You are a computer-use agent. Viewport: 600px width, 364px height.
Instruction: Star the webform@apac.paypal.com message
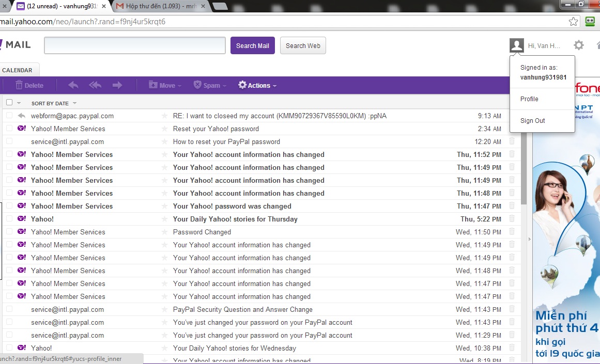point(164,116)
